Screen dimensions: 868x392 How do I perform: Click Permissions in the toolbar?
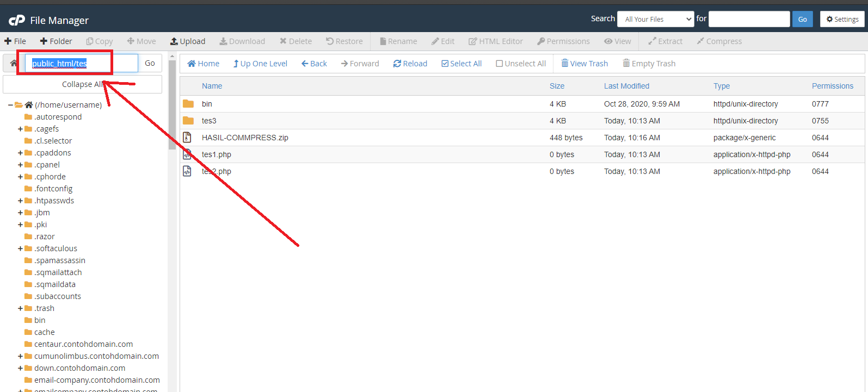(563, 41)
